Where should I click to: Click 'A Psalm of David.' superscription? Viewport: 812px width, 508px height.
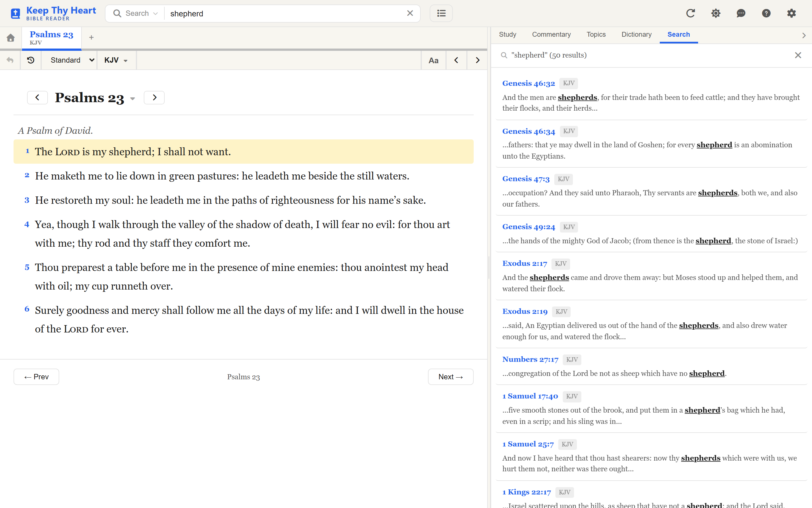(55, 130)
